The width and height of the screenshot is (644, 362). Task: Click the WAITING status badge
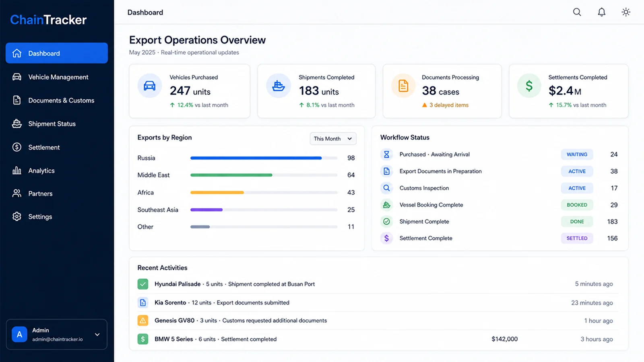pyautogui.click(x=577, y=154)
